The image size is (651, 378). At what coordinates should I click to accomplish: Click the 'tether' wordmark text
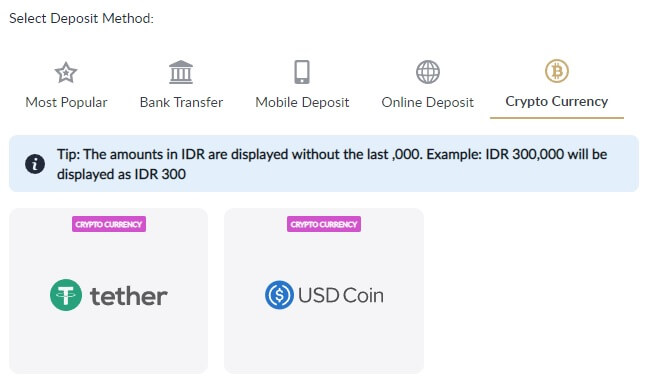coord(129,296)
